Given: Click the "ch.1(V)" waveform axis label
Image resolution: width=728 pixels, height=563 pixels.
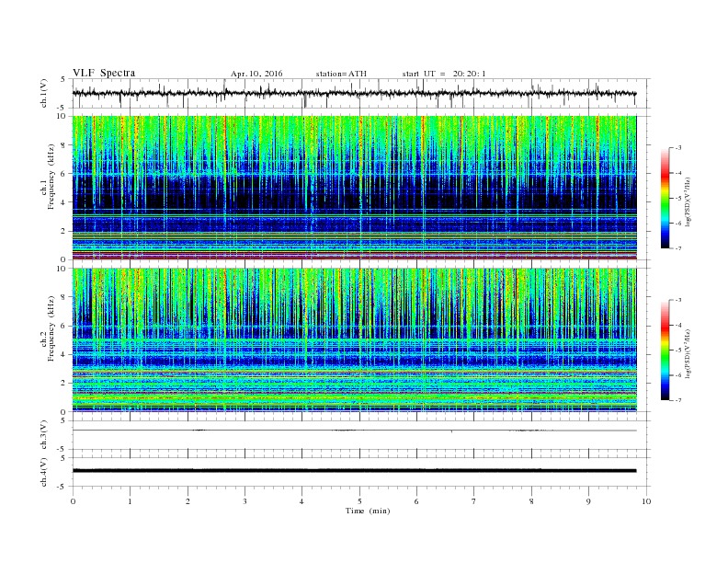Looking at the screenshot, I should click(44, 93).
